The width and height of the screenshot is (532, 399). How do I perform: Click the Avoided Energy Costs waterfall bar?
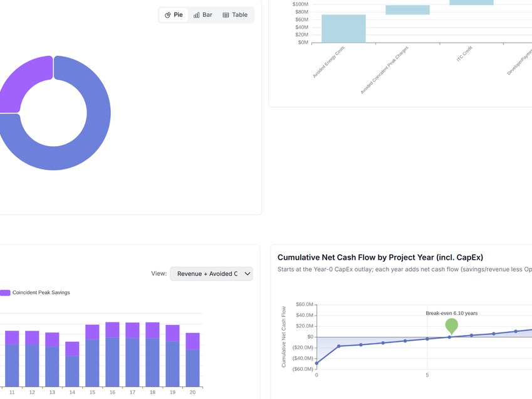tap(343, 28)
